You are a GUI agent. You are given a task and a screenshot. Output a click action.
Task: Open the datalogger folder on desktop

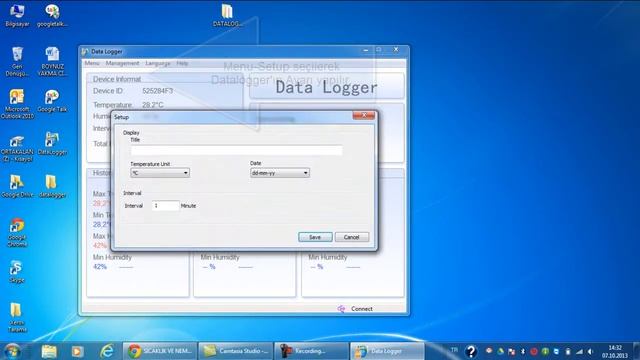click(52, 186)
